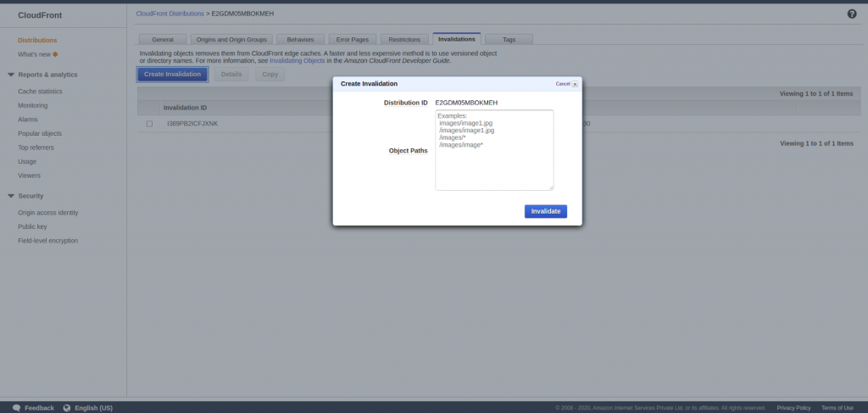Open the Privacy Policy link
The height and width of the screenshot is (413, 868).
tap(793, 408)
